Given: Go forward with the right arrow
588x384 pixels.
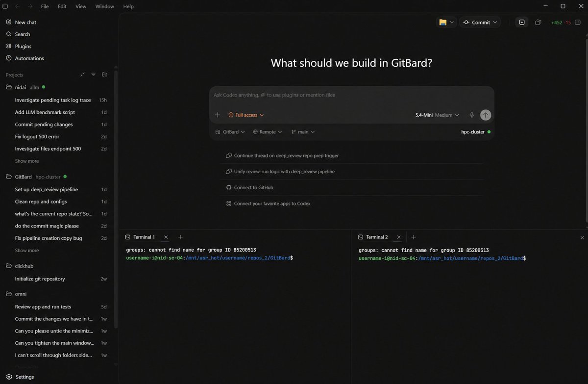Looking at the screenshot, I should pos(30,6).
